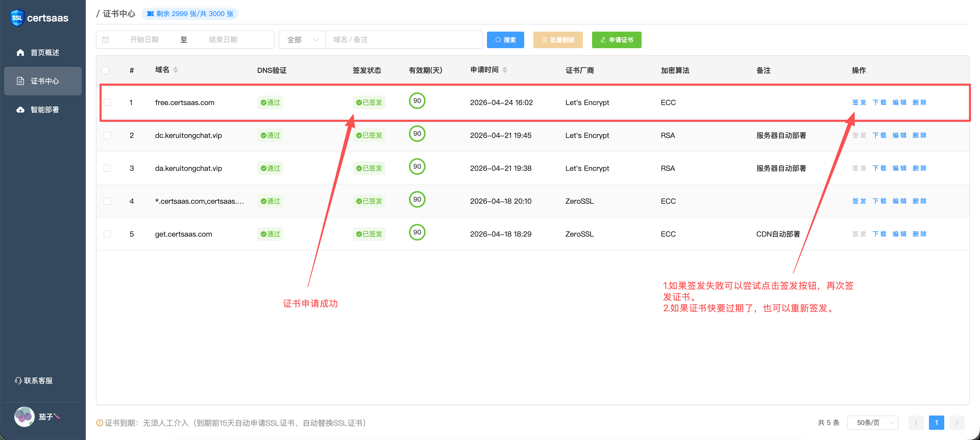Open the 50条/页 page size dropdown
Viewport: 980px width, 440px height.
pyautogui.click(x=872, y=422)
